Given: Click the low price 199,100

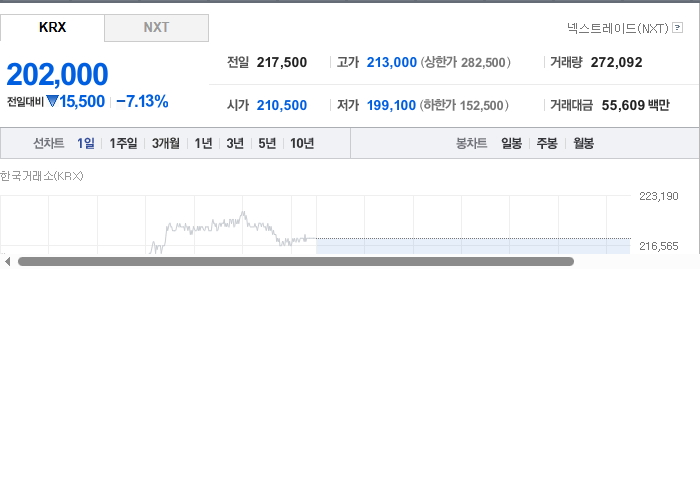Looking at the screenshot, I should tap(391, 105).
